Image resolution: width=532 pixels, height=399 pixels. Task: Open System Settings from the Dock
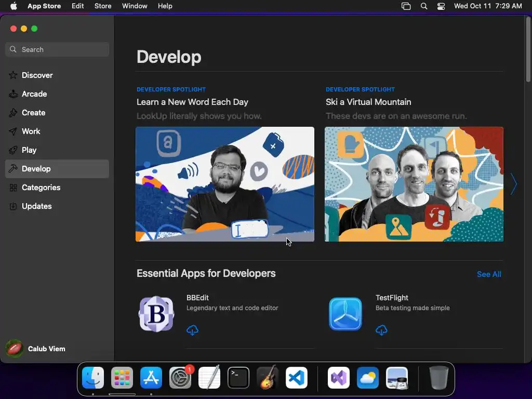coord(180,378)
